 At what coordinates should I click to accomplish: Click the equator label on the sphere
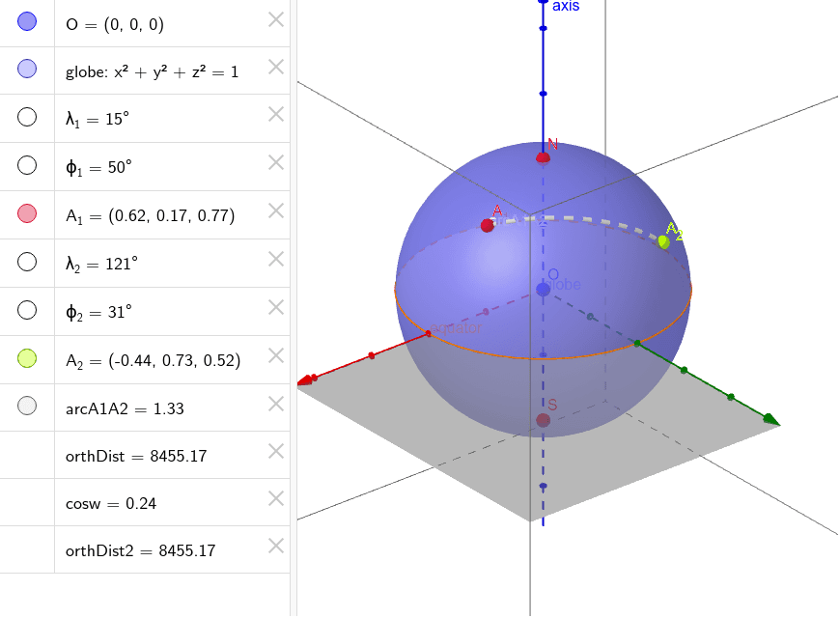[x=456, y=327]
